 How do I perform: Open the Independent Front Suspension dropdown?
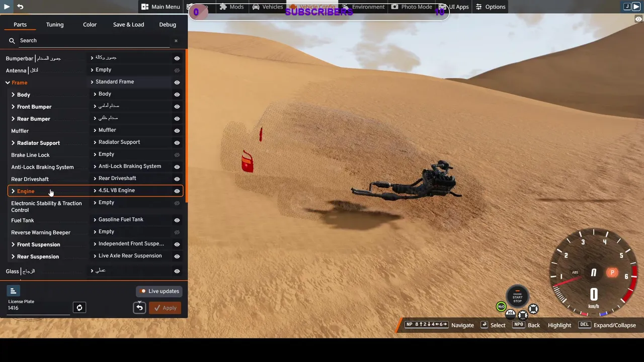coord(132,244)
